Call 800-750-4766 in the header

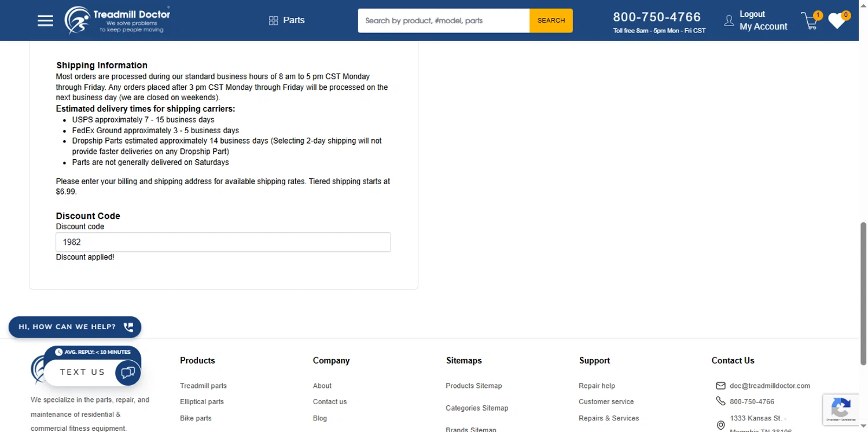657,17
